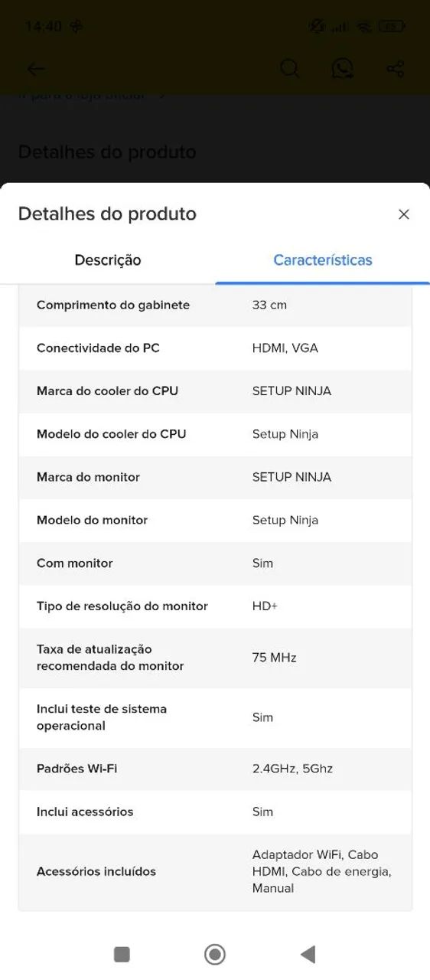Tap the Comprimento do gabinete row
Image resolution: width=430 pixels, height=980 pixels.
point(215,305)
